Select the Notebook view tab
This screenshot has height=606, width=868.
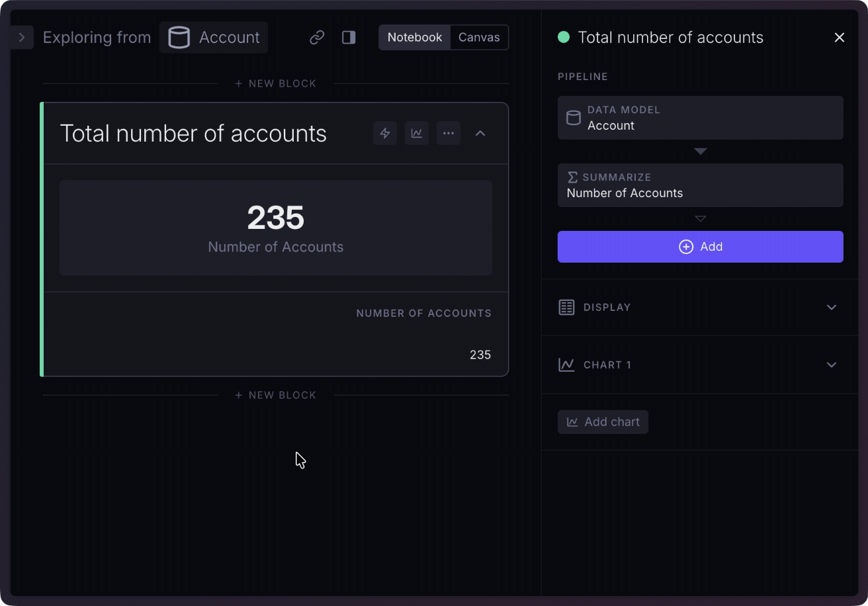(415, 38)
